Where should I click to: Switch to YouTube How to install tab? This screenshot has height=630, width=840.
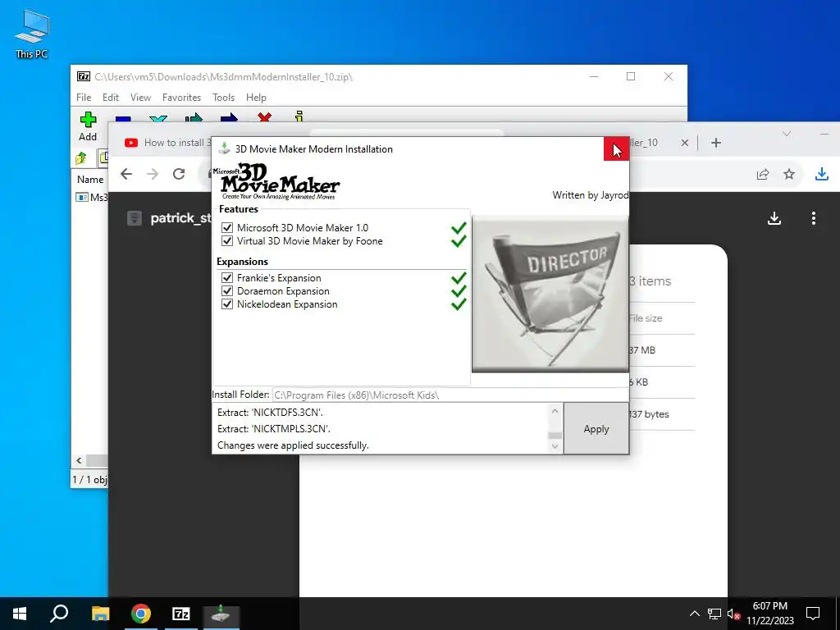[167, 143]
